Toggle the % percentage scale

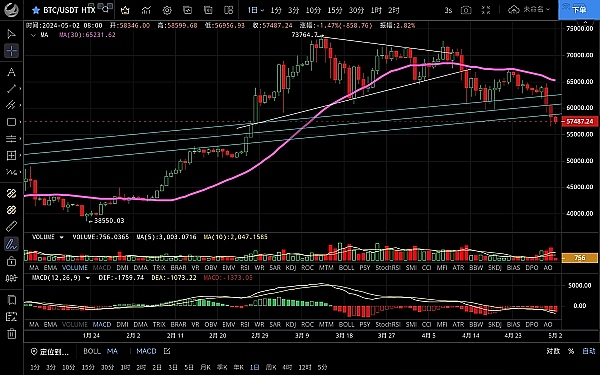coord(571,351)
